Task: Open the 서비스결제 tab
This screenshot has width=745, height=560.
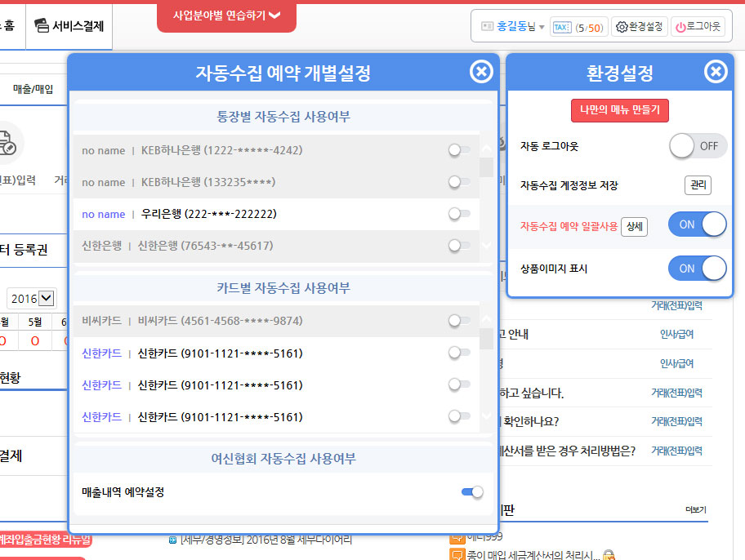Action: tap(69, 26)
